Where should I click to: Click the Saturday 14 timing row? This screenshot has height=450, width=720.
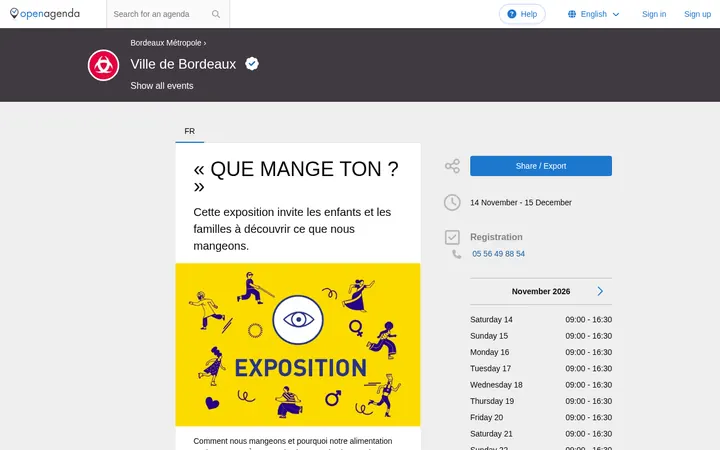(x=541, y=320)
